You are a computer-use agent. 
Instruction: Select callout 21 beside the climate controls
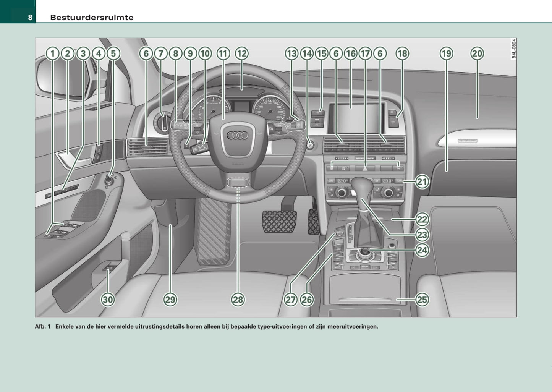pyautogui.click(x=422, y=181)
